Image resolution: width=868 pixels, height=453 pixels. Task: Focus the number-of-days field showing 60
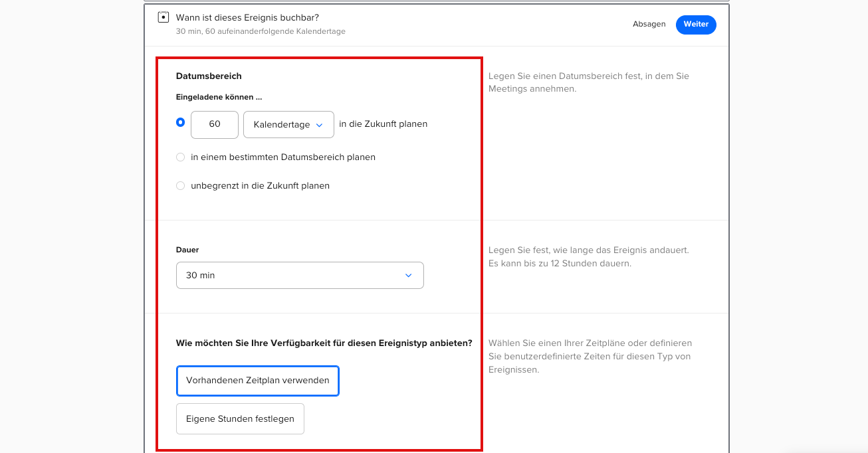[x=214, y=125]
